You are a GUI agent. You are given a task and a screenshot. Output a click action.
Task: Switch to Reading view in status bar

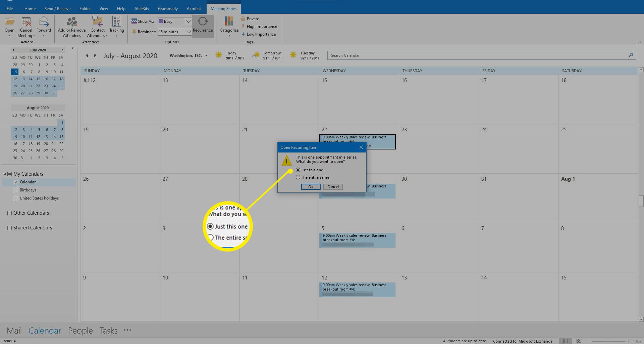click(x=579, y=341)
